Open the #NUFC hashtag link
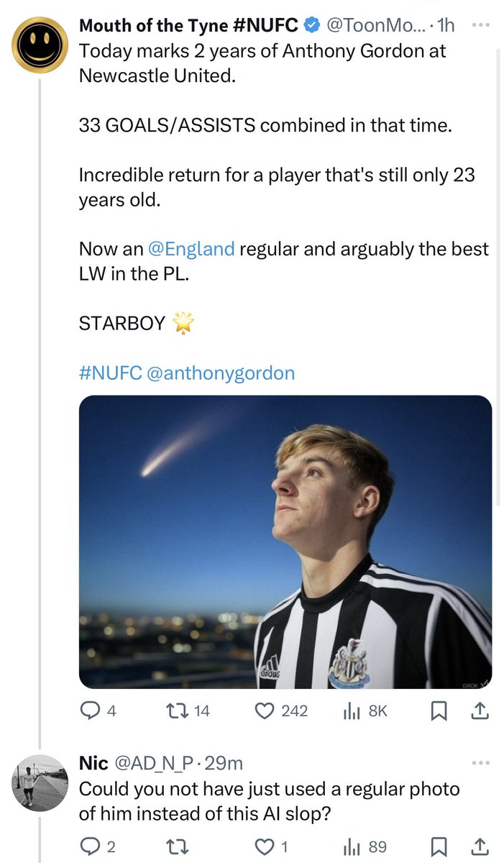This screenshot has width=504, height=863. [110, 374]
